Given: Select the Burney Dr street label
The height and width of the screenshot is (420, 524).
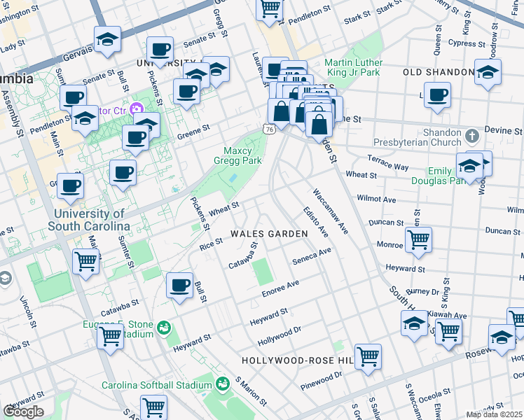Looking at the screenshot, I should tap(422, 291).
